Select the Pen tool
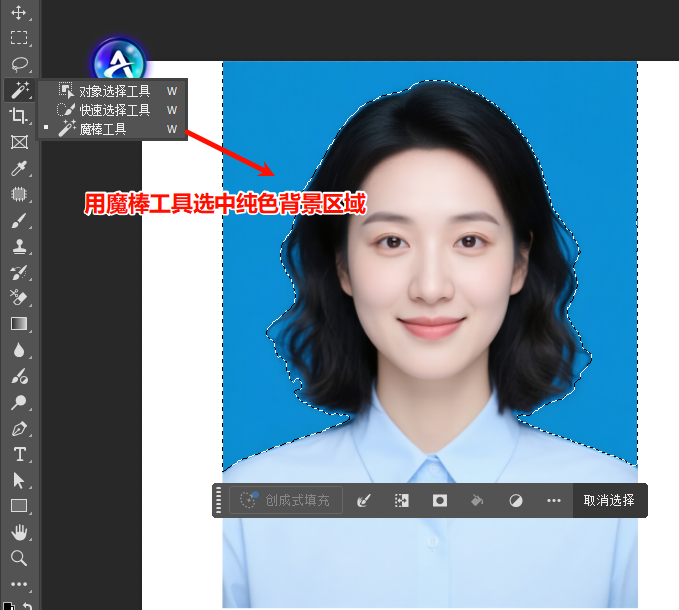This screenshot has width=679, height=610. [x=18, y=428]
